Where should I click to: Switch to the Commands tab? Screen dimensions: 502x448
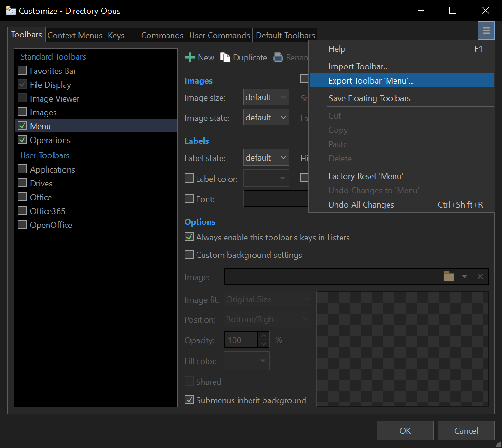pyautogui.click(x=162, y=35)
